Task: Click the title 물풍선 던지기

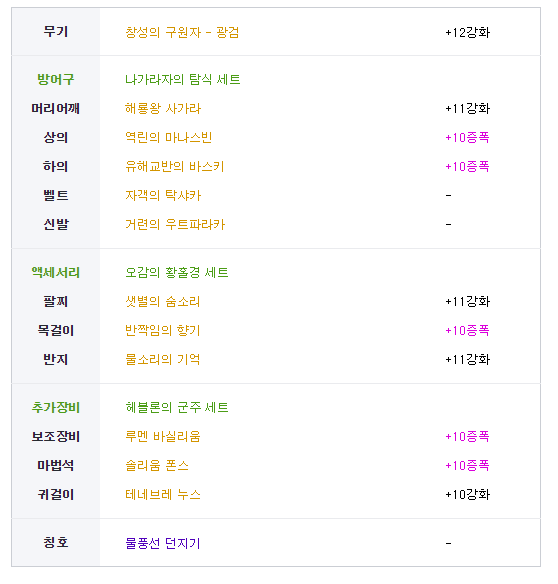Action: (162, 543)
